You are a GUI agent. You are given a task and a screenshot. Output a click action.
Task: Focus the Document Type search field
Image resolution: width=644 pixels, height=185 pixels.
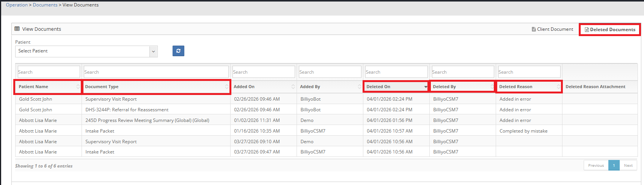point(156,72)
